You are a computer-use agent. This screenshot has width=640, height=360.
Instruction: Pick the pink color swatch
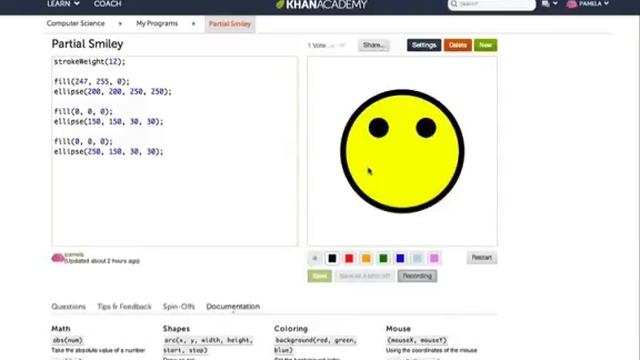tap(434, 258)
